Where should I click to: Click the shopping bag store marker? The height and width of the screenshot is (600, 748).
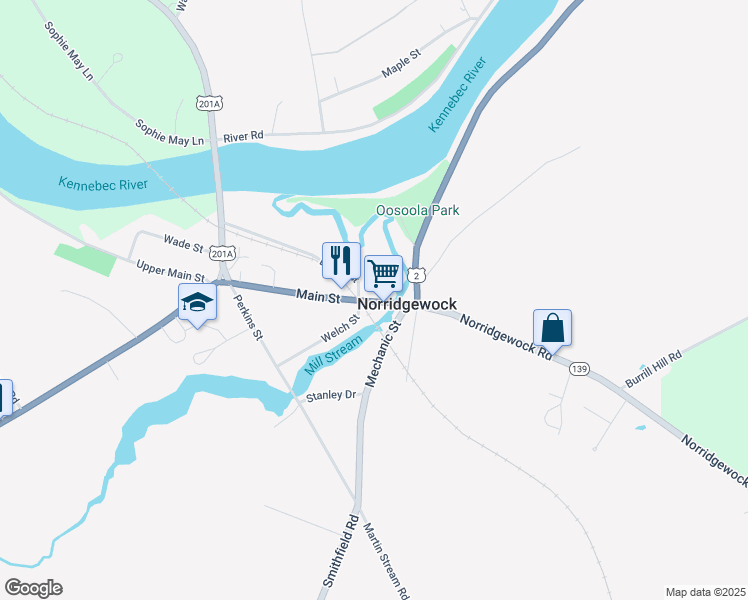552,328
